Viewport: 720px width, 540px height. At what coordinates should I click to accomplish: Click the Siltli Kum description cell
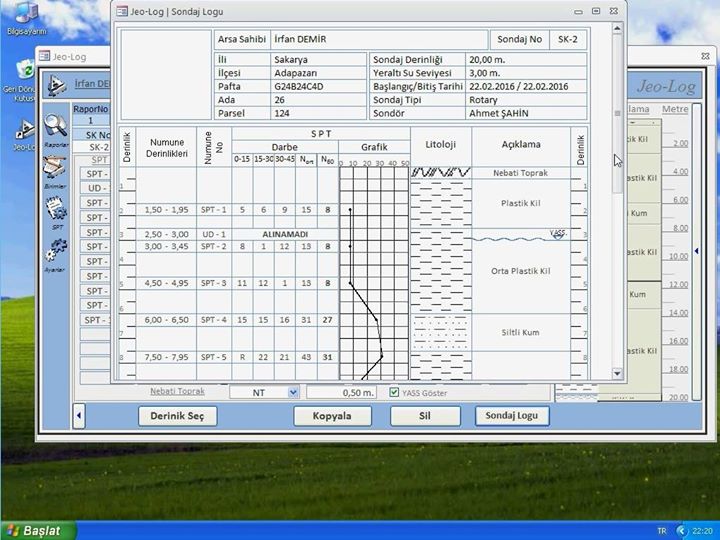point(521,332)
